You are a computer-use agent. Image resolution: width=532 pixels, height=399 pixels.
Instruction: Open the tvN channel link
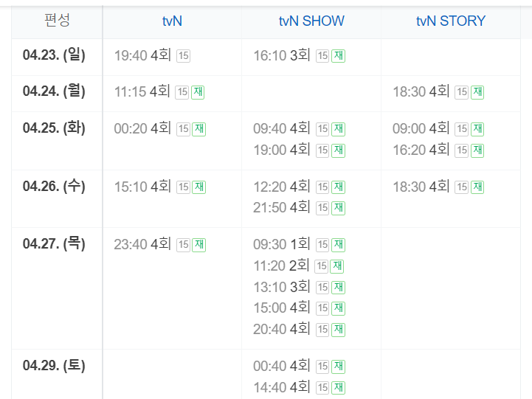point(172,21)
